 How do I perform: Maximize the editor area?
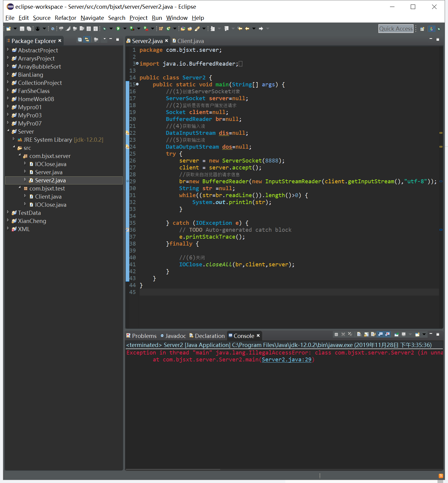pos(438,39)
